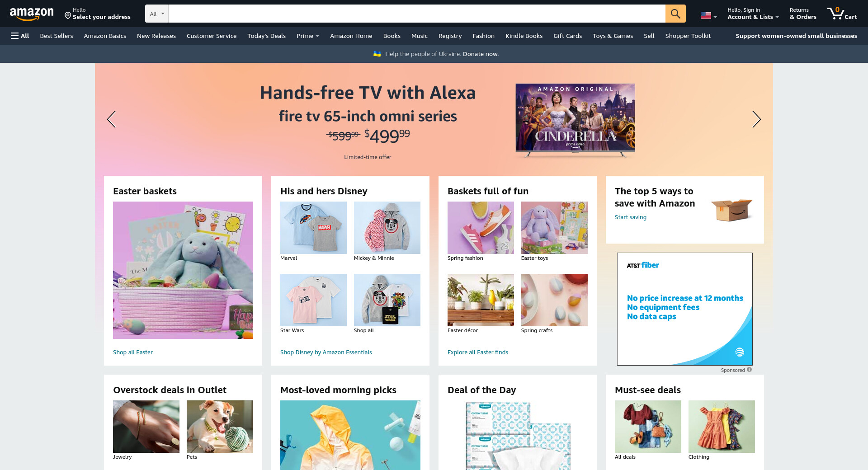868x470 pixels.
Task: Show previous banner with left arrow
Action: [111, 119]
